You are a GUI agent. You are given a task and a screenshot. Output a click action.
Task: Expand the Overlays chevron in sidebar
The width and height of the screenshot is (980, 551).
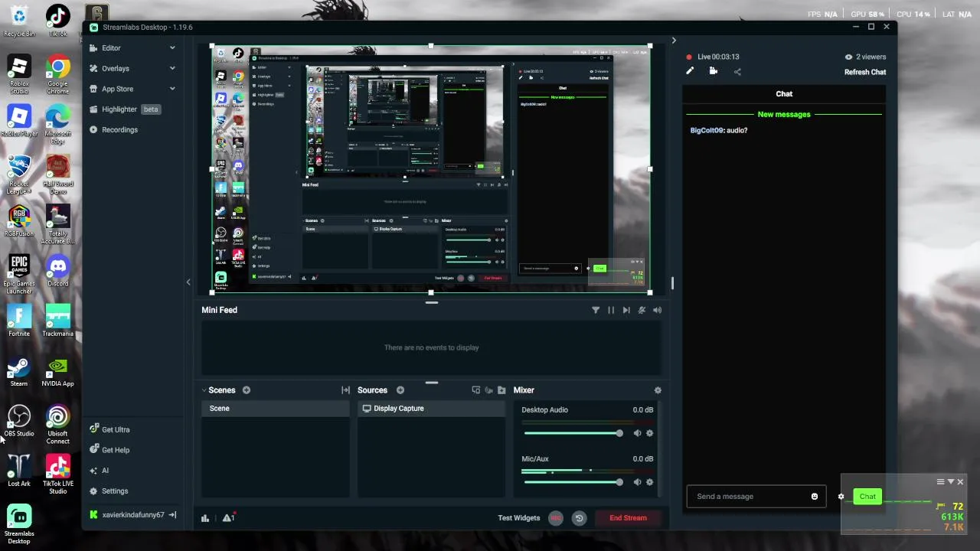pos(172,68)
